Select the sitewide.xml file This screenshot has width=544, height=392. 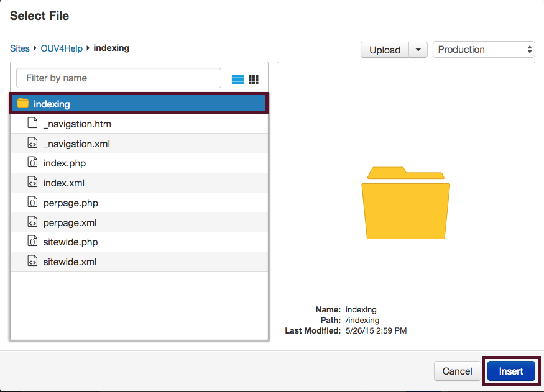[x=70, y=262]
